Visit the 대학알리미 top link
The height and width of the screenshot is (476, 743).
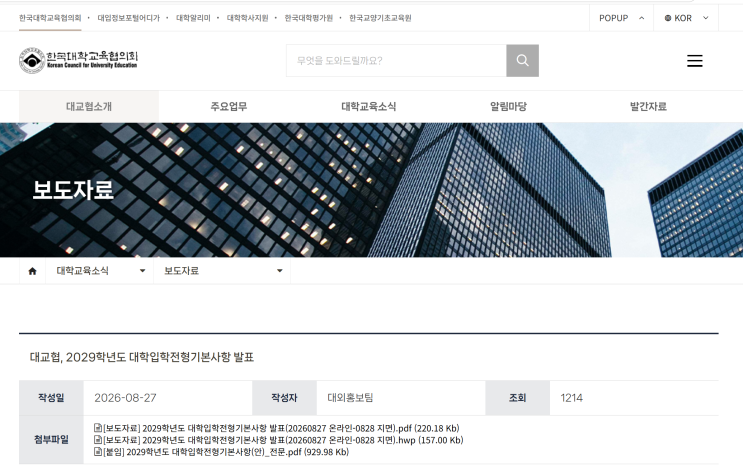tap(193, 18)
